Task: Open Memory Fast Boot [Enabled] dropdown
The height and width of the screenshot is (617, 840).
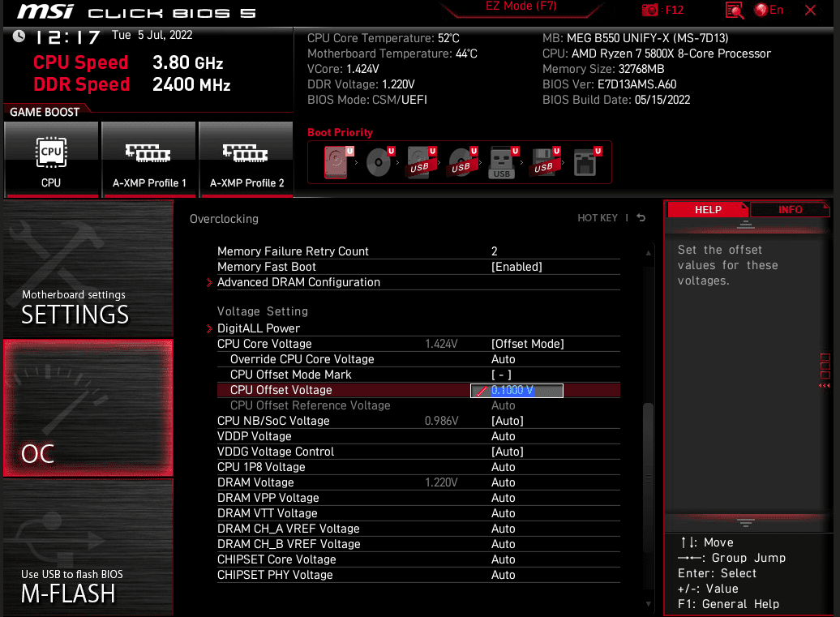Action: (x=516, y=267)
